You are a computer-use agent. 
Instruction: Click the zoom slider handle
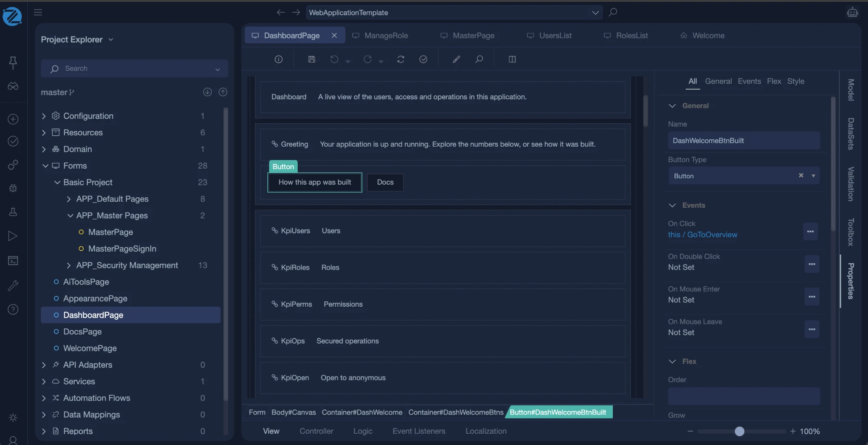(x=740, y=431)
